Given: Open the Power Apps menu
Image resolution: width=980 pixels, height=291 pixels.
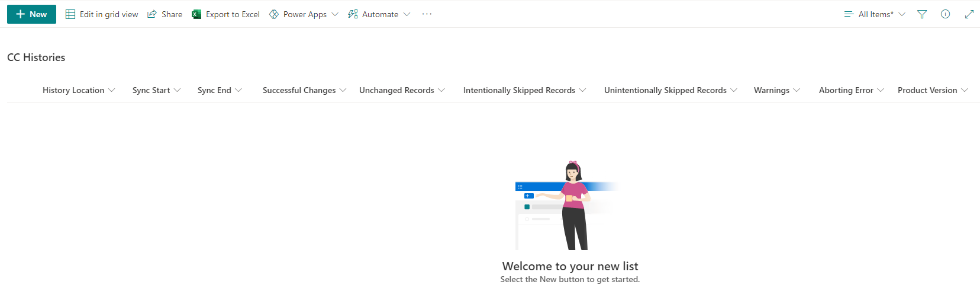Looking at the screenshot, I should point(304,14).
